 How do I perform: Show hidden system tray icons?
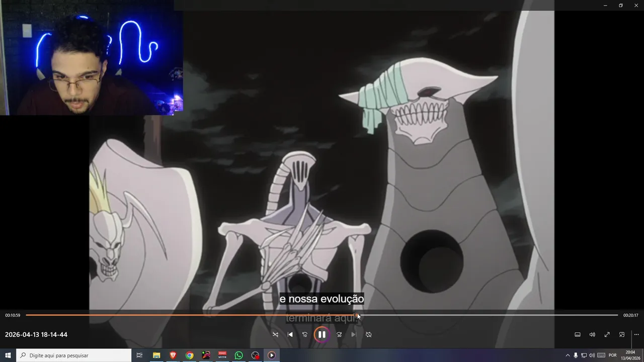[x=568, y=355]
